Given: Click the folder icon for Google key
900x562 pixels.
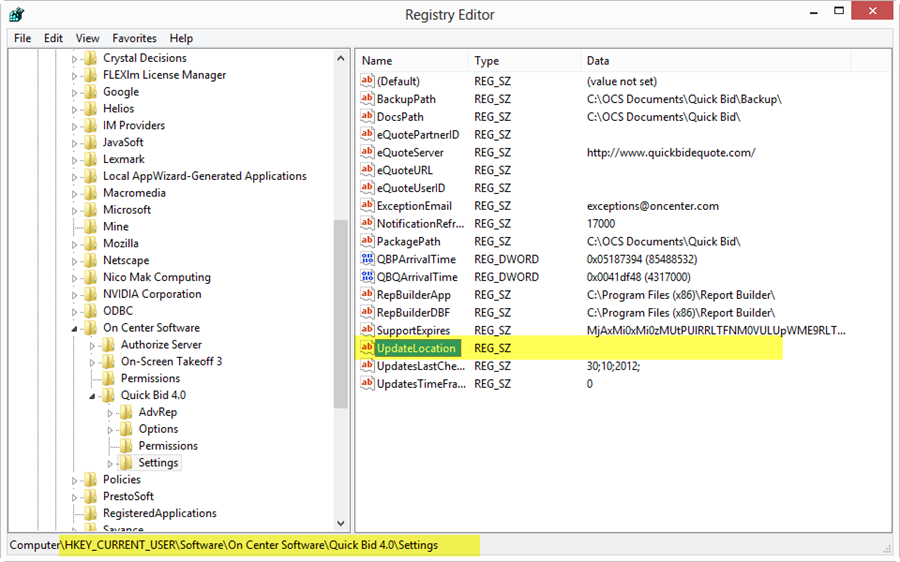Looking at the screenshot, I should pos(90,92).
